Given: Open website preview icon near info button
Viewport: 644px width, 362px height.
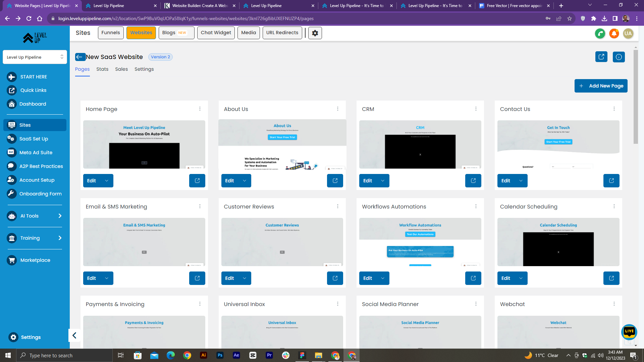Looking at the screenshot, I should click(x=601, y=57).
